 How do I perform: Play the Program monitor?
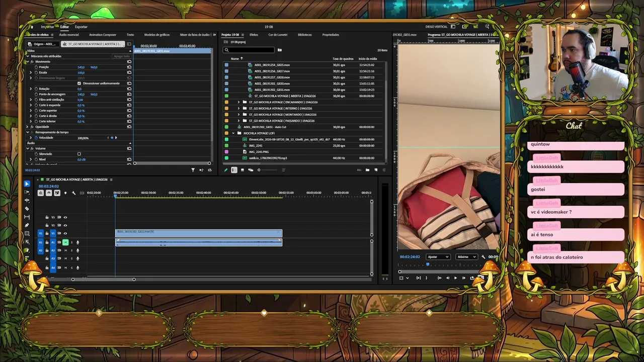point(456,278)
